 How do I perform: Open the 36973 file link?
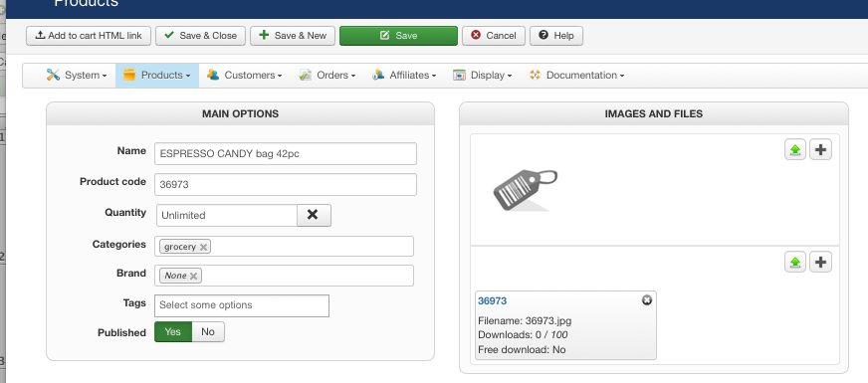click(x=492, y=301)
